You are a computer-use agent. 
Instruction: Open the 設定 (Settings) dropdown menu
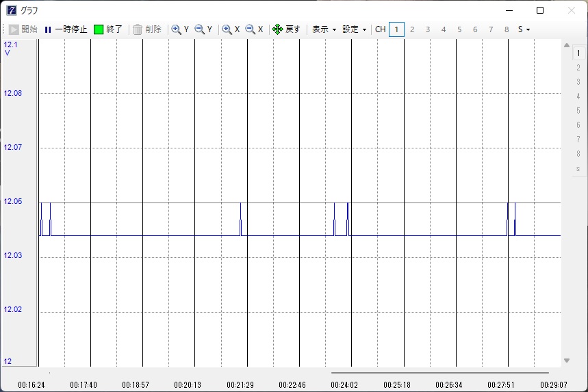point(355,29)
